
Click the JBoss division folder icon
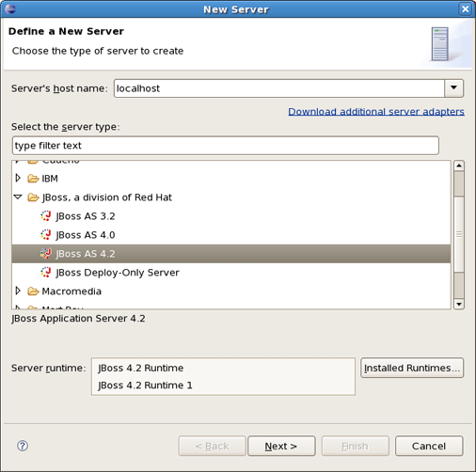coord(33,197)
